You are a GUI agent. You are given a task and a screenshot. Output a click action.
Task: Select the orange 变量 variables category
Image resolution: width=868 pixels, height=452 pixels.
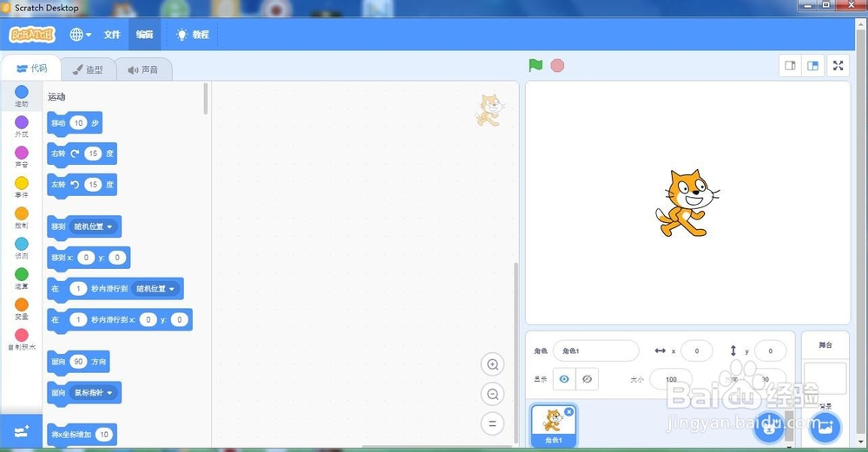click(x=22, y=308)
